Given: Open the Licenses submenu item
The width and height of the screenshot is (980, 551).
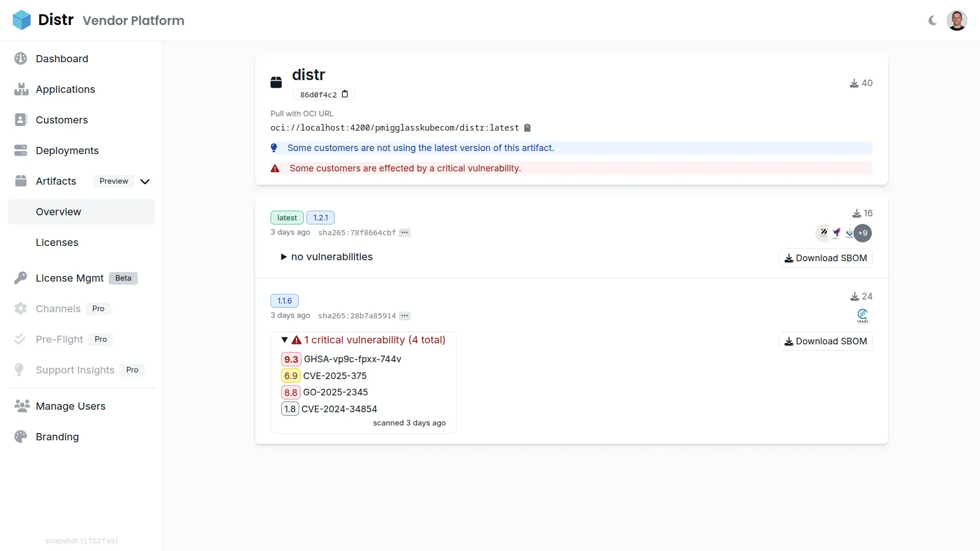Looking at the screenshot, I should [57, 243].
